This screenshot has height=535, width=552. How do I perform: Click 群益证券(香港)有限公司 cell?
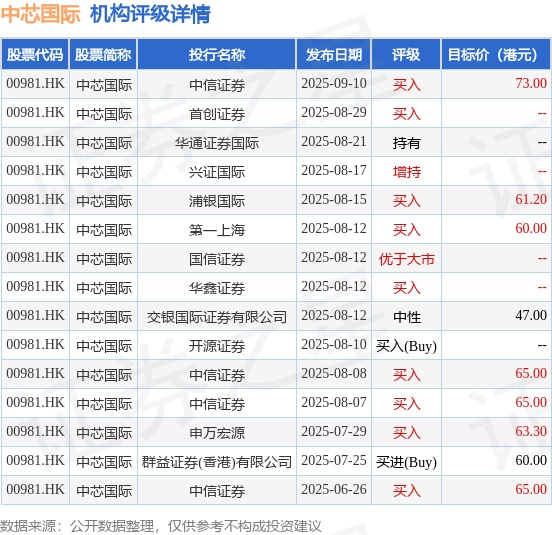[x=217, y=462]
